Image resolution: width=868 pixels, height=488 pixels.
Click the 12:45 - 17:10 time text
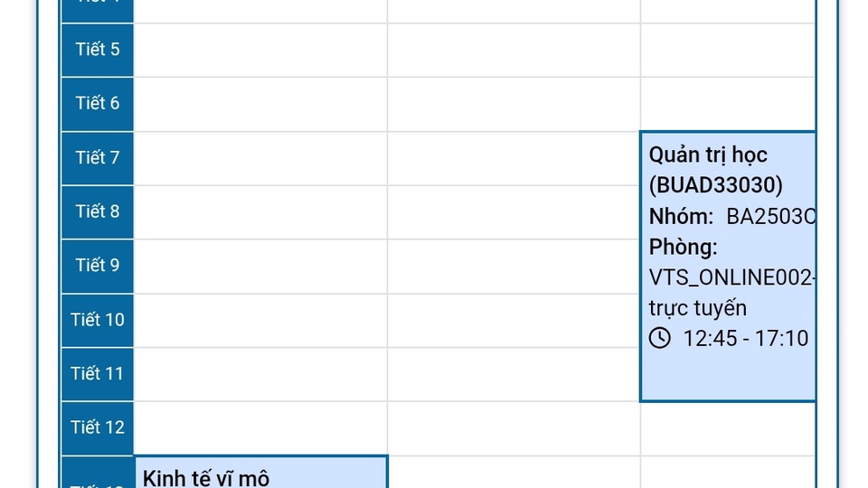[745, 339]
